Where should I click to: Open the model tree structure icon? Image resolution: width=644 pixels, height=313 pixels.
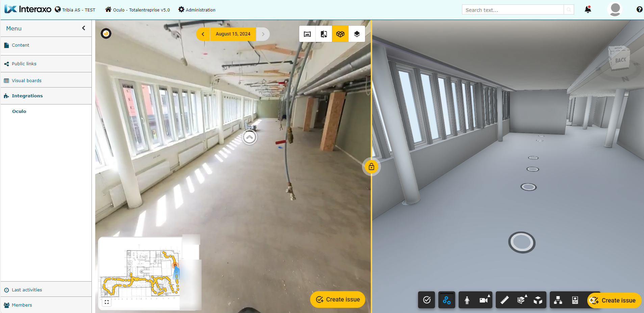pos(558,300)
